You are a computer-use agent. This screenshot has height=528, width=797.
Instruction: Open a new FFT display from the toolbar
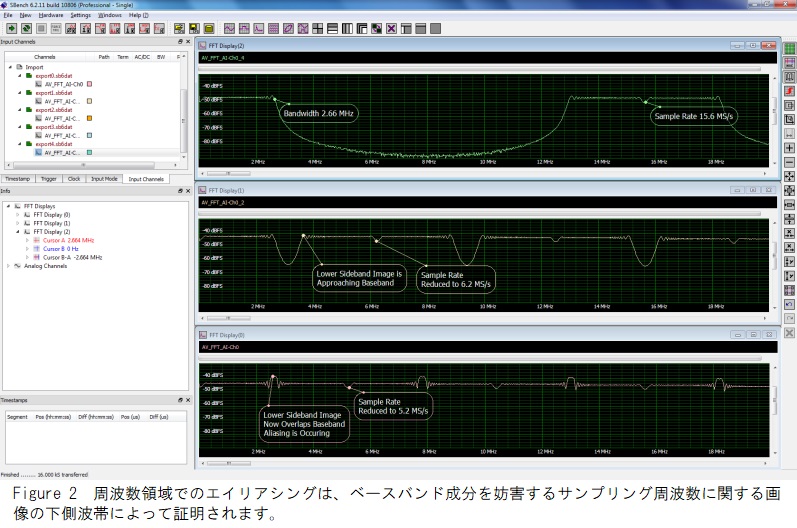(x=259, y=28)
